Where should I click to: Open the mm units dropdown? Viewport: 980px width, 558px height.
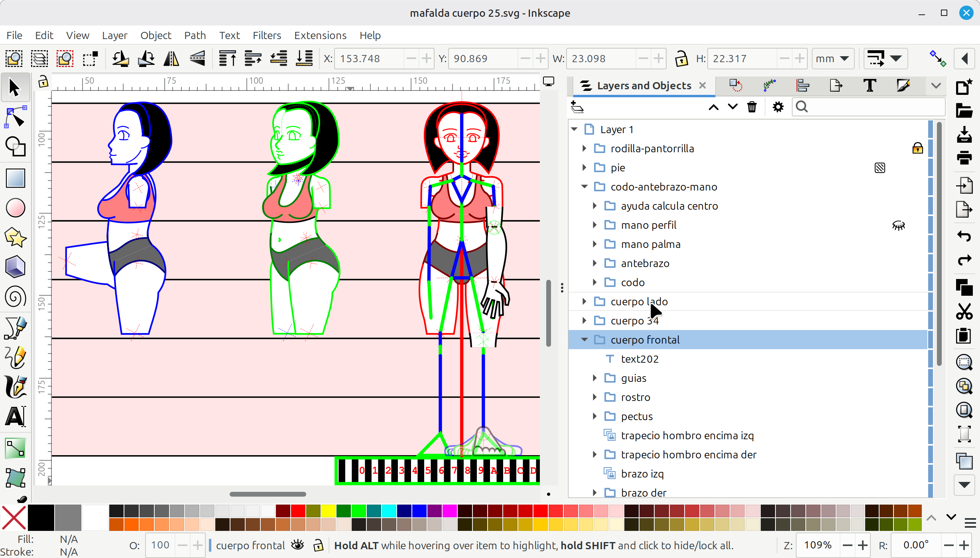tap(832, 59)
